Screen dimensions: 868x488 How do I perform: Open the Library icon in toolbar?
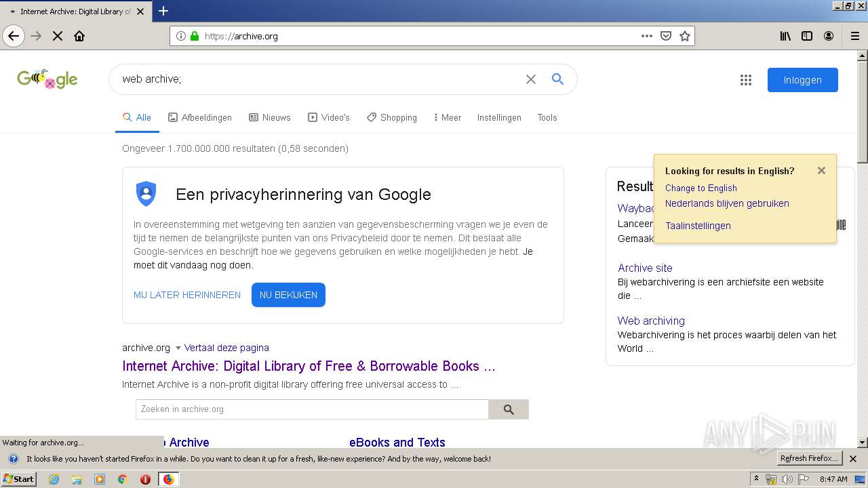[785, 36]
